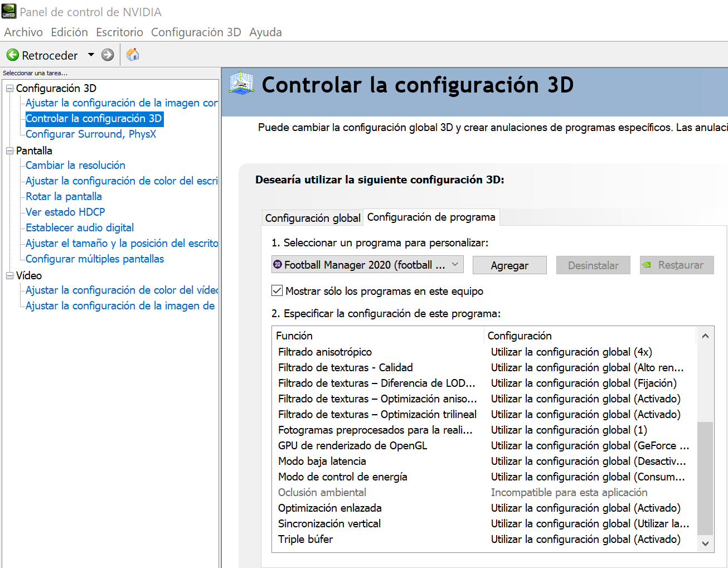Collapse the Configuración 3D tree node
This screenshot has width=728, height=568.
9,88
